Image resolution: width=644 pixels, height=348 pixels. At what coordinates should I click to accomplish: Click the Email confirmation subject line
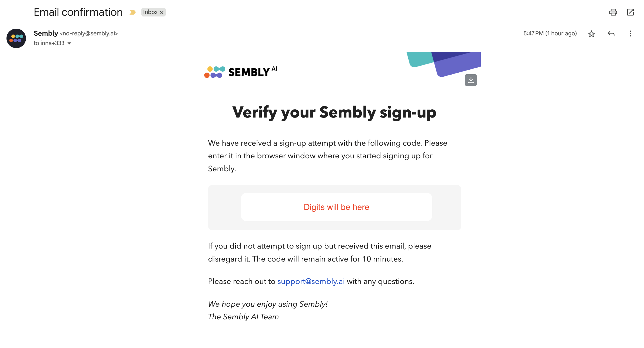[78, 12]
